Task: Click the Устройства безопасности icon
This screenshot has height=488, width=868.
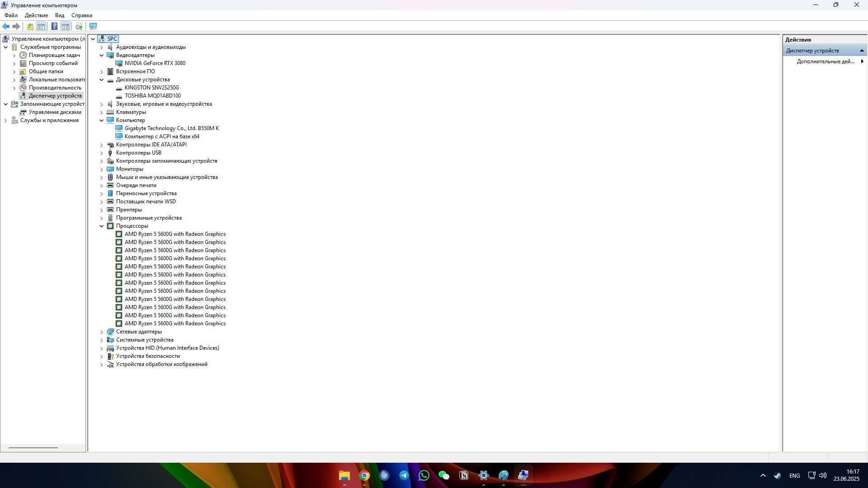Action: (110, 356)
